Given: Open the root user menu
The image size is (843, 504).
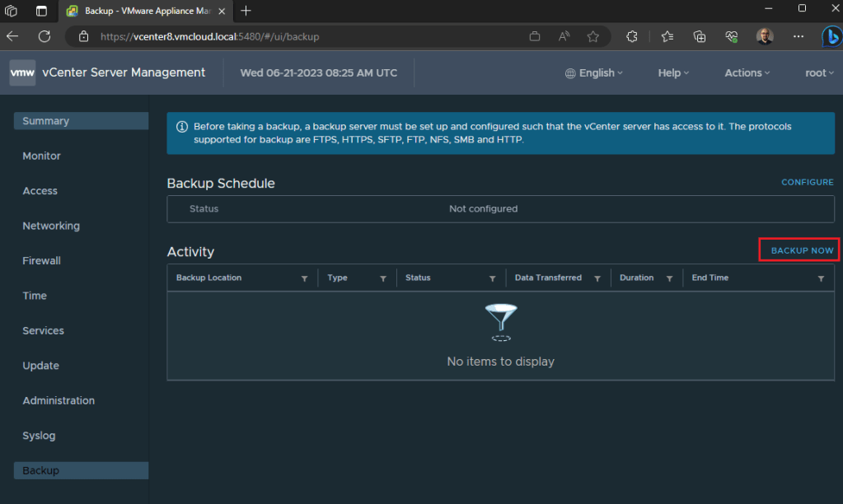Looking at the screenshot, I should tap(819, 72).
